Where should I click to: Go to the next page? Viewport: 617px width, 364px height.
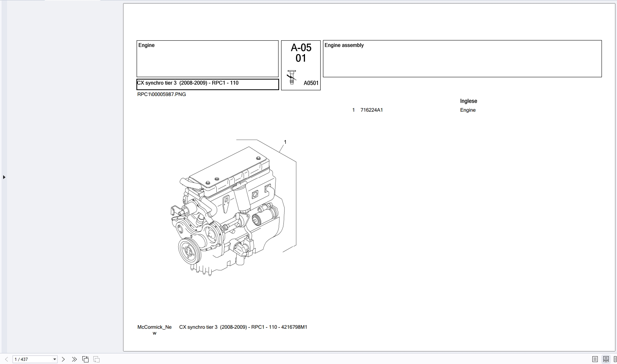[x=63, y=359]
